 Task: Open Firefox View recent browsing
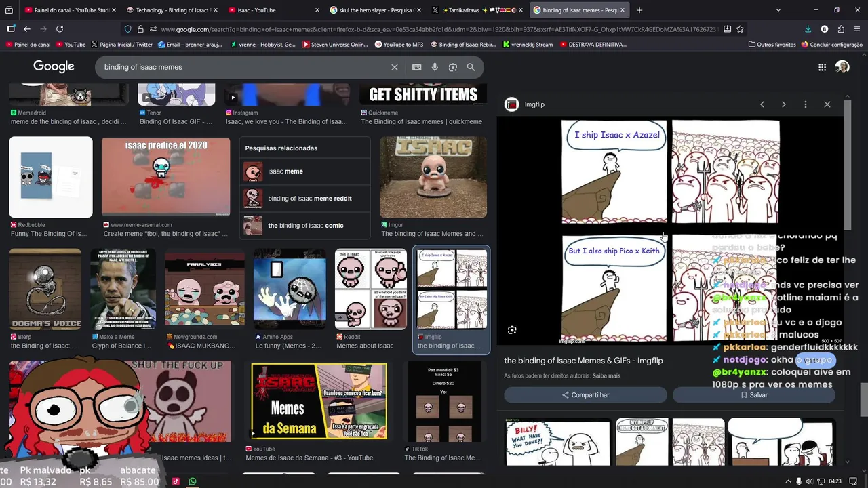[8, 10]
